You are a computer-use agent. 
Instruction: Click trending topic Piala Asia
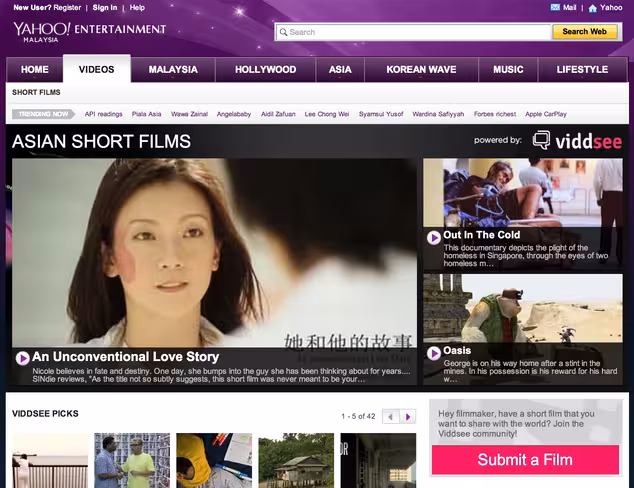(146, 114)
